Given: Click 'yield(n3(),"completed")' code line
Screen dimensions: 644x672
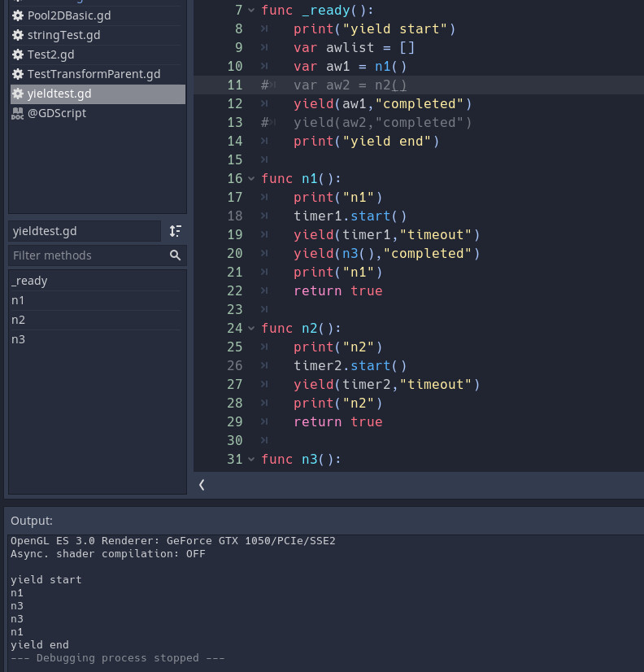Looking at the screenshot, I should coord(386,254).
